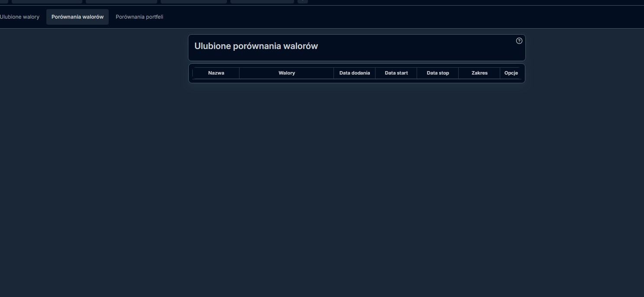Open the help icon in Ulubione porównania walorów
The height and width of the screenshot is (297, 644).
519,41
